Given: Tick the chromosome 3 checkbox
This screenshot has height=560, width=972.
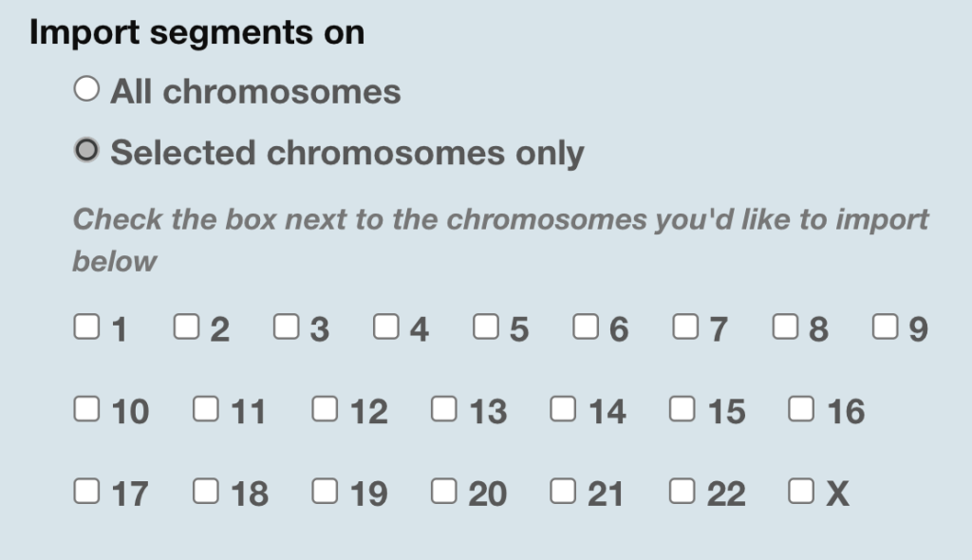Looking at the screenshot, I should [x=286, y=326].
